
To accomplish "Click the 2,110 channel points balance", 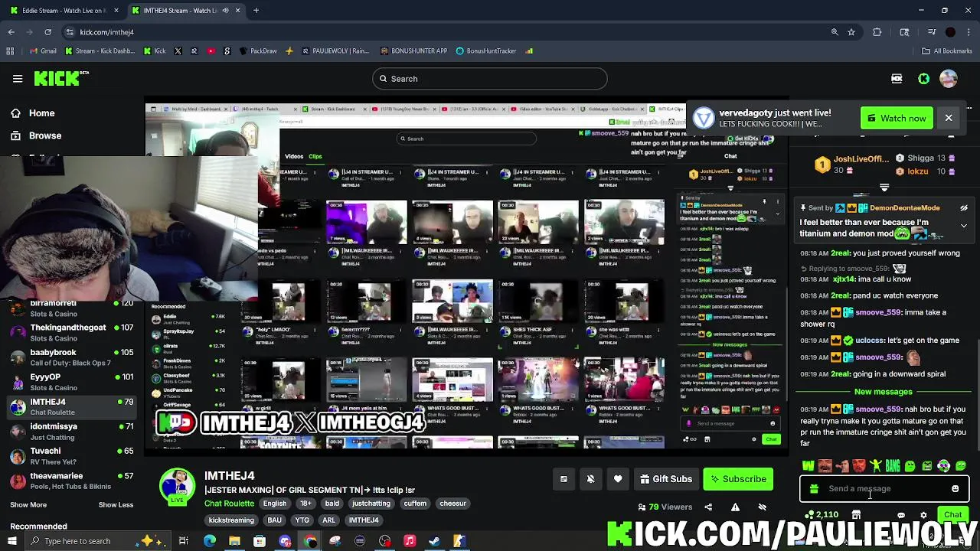I will (821, 515).
